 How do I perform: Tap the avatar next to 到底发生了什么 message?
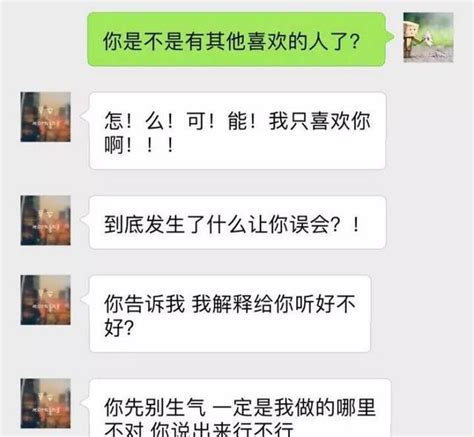[46, 221]
